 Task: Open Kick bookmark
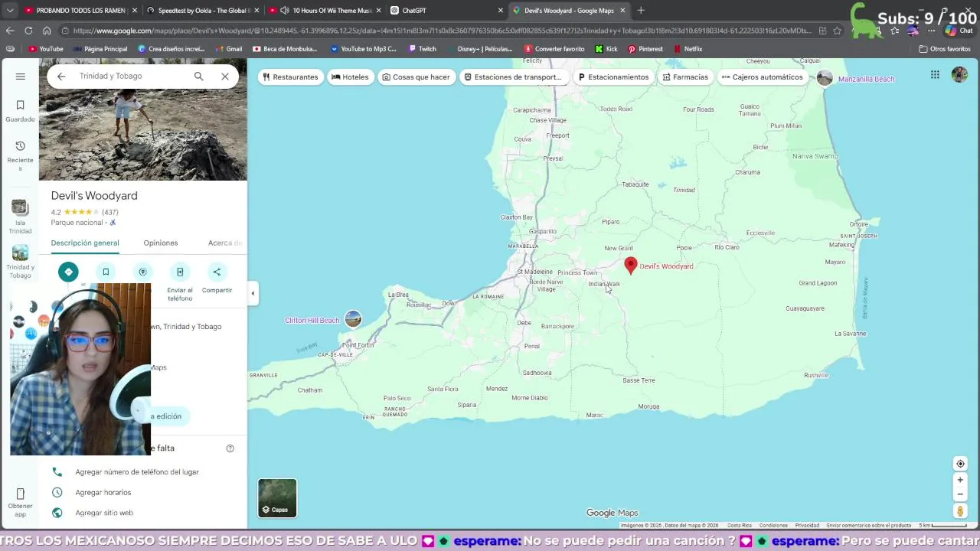606,49
